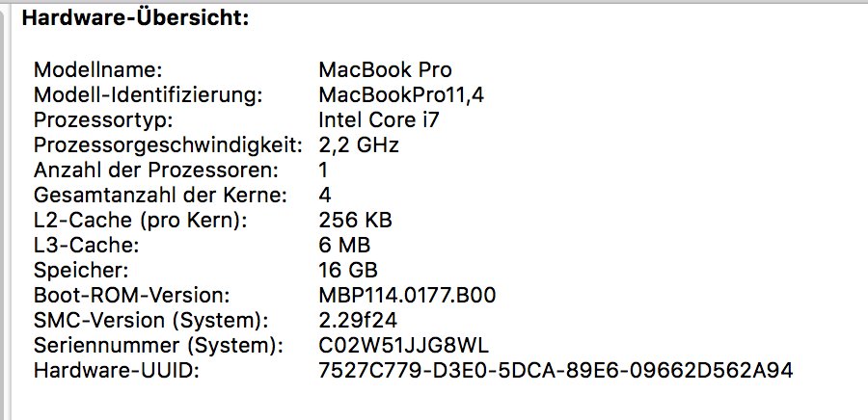Click the Anzahl der Prozessoren label

tap(156, 171)
